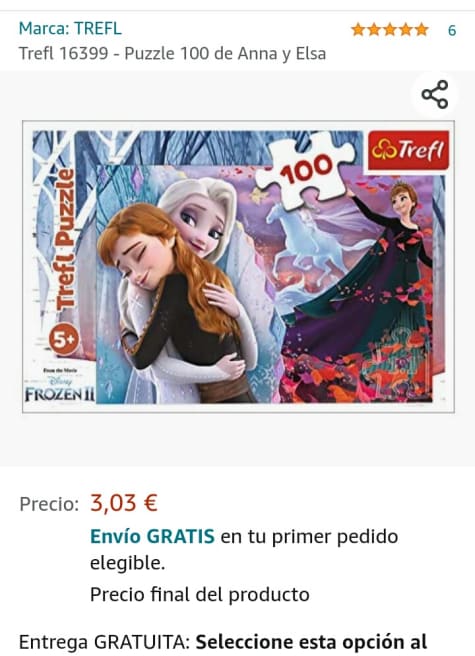This screenshot has width=475, height=656.
Task: Click the Precio final del producto text
Action: pos(200,594)
